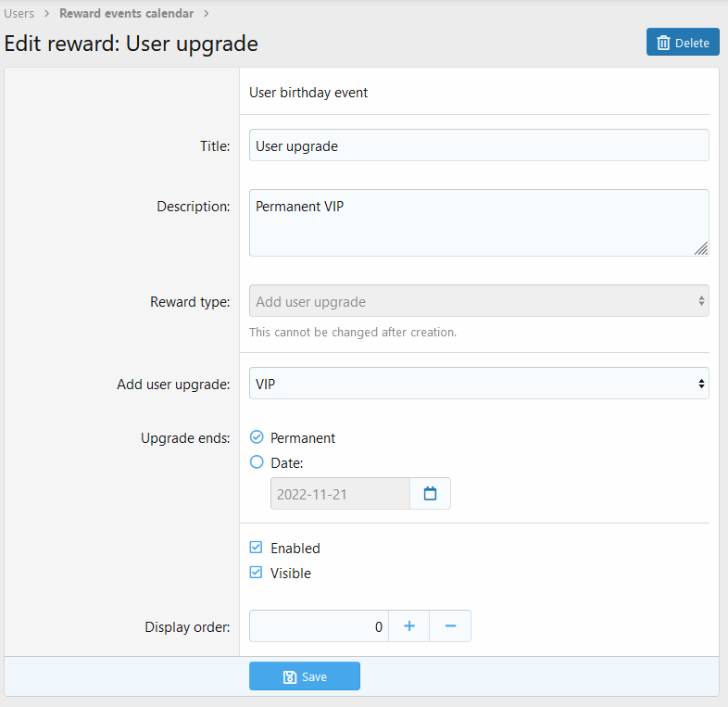Open the date picker calendar icon
This screenshot has width=728, height=707.
(x=430, y=493)
